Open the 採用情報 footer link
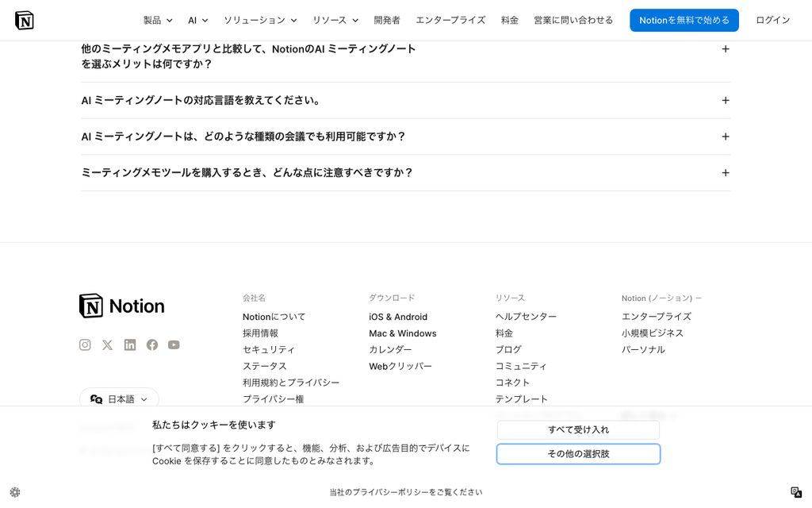812x508 pixels. click(260, 333)
